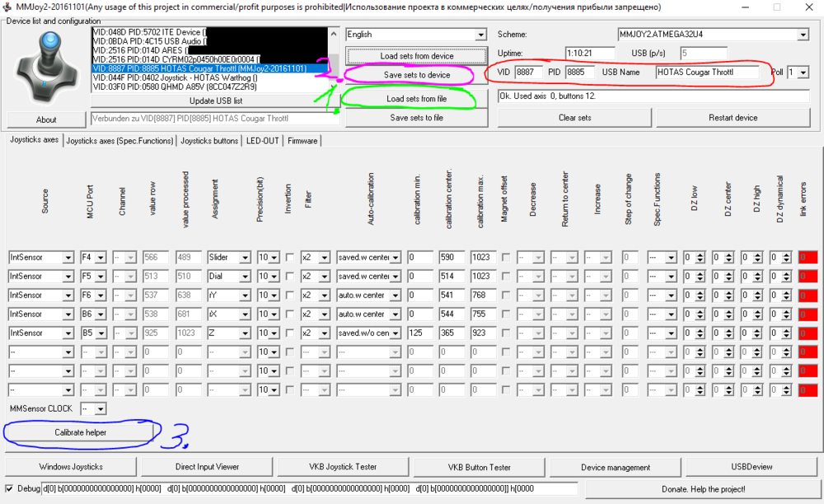The height and width of the screenshot is (504, 824).
Task: Switch to the Joysticks buttons tab
Action: tap(209, 141)
